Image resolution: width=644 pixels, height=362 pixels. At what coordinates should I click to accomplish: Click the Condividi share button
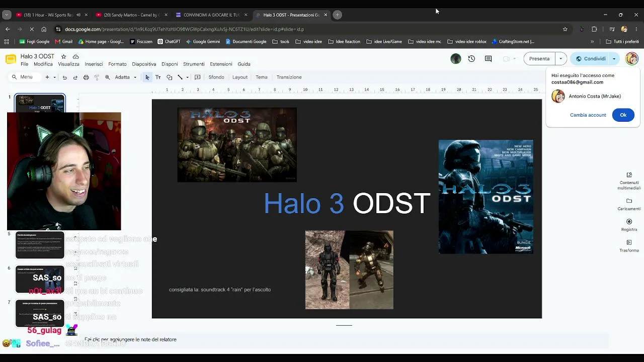[x=591, y=59]
